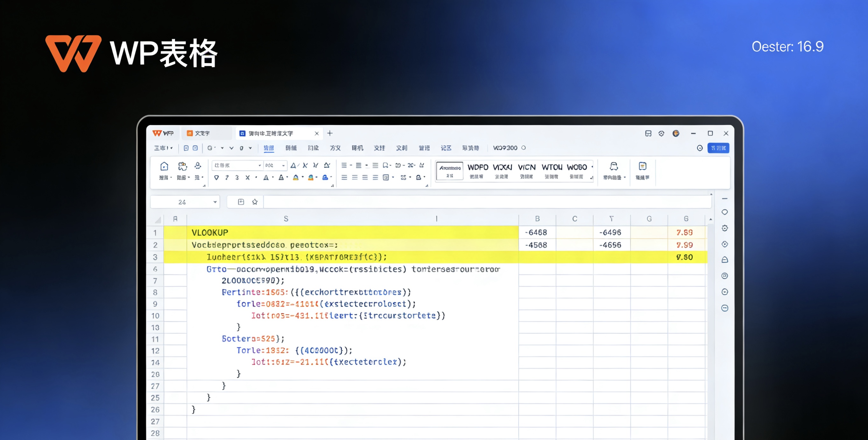Click the first circular icon in the right sidebar
868x440 pixels.
pos(724,212)
